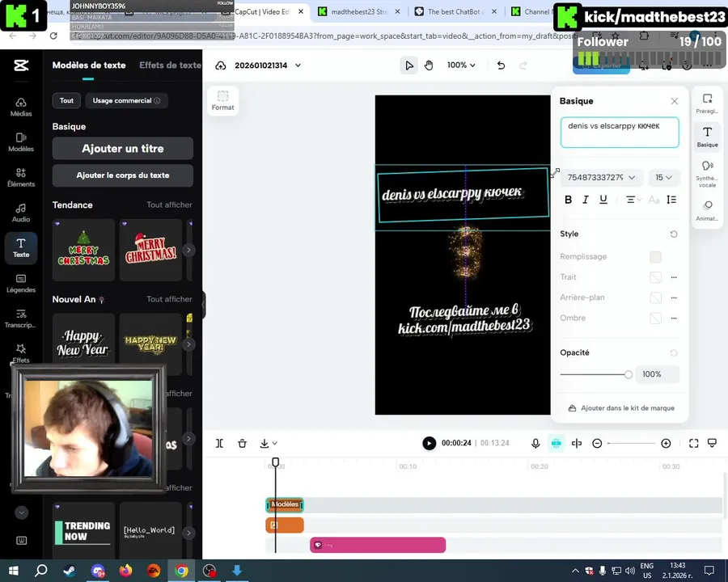Open the zoom 100% dropdown
728x582 pixels.
461,65
